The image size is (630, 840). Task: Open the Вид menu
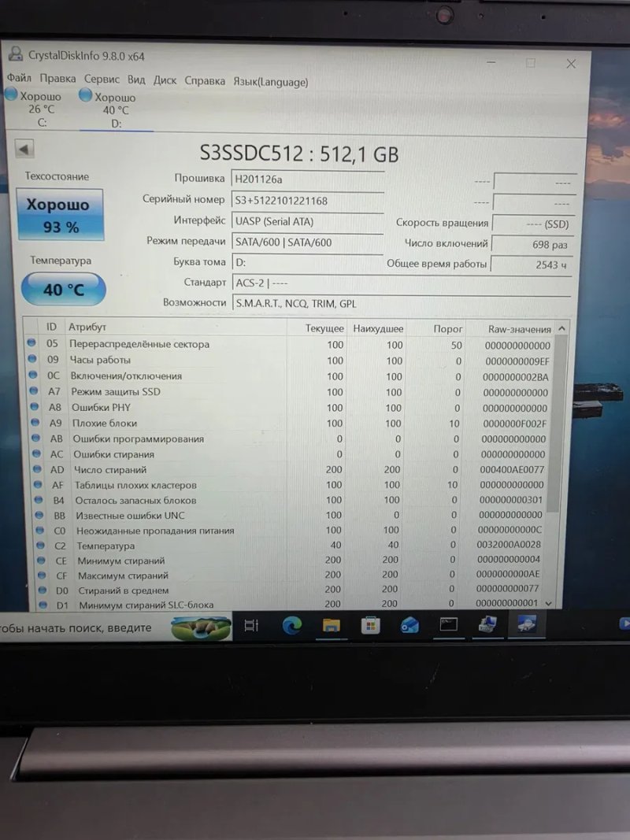(136, 80)
